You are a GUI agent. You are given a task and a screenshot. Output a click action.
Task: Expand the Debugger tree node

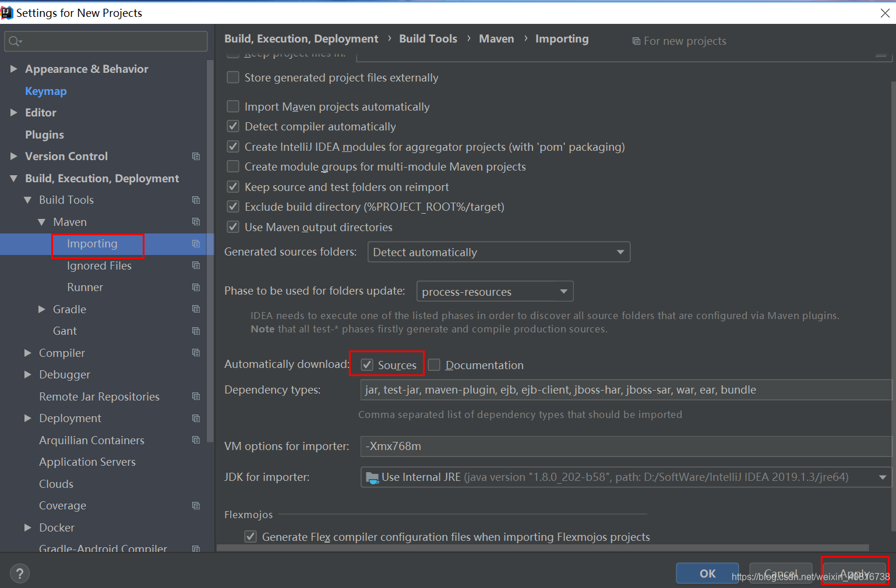coord(27,374)
